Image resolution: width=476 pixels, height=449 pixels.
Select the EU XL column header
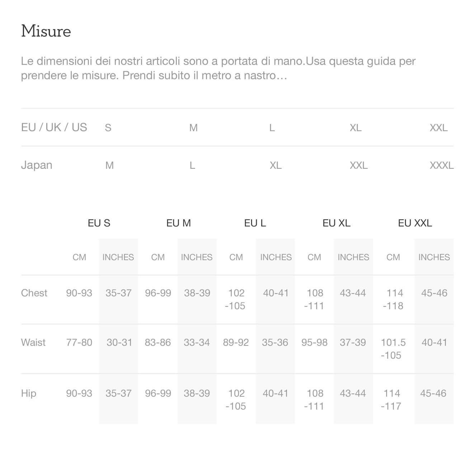[x=336, y=223]
